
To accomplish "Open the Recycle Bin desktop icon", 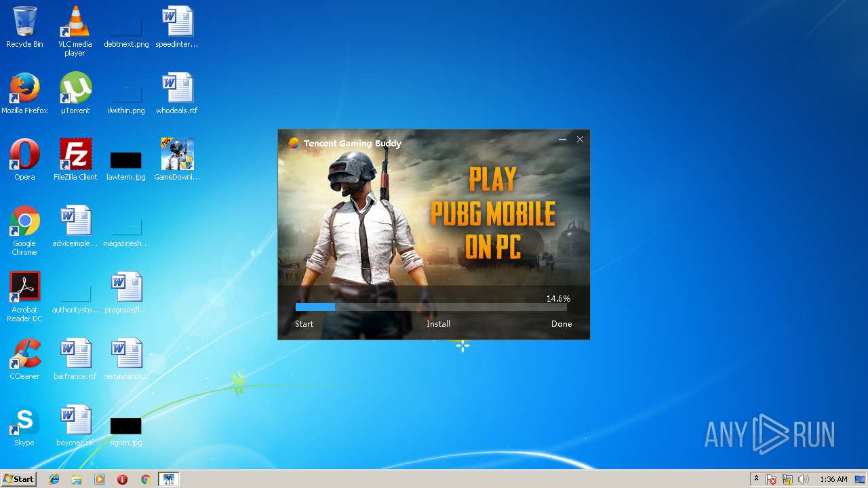I will coord(24,27).
